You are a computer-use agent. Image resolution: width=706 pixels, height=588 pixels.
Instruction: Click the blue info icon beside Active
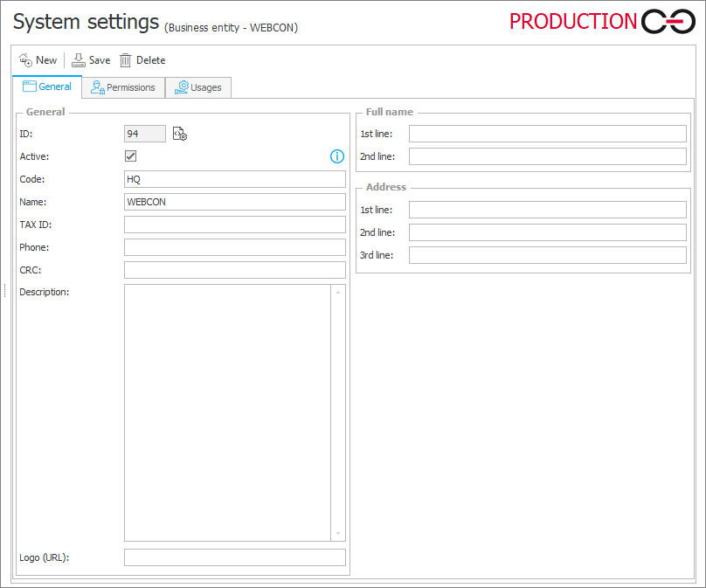click(x=337, y=156)
